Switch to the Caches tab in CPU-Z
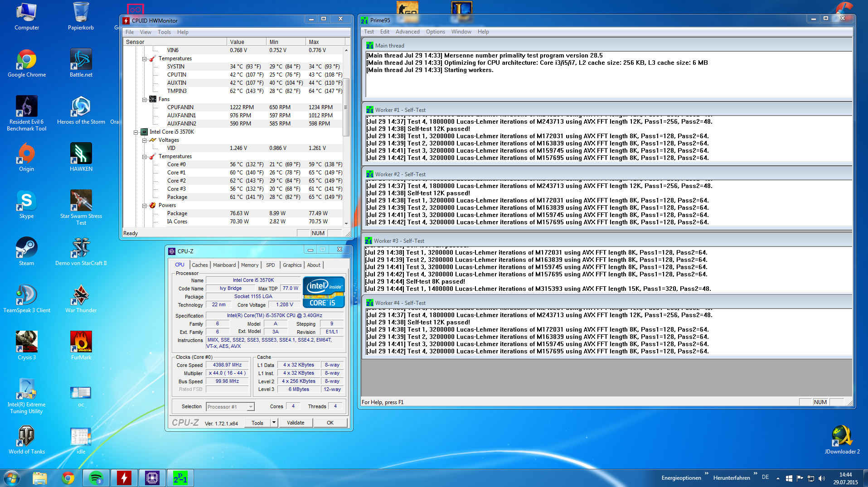Screen dimensions: 868x487 tap(199, 265)
